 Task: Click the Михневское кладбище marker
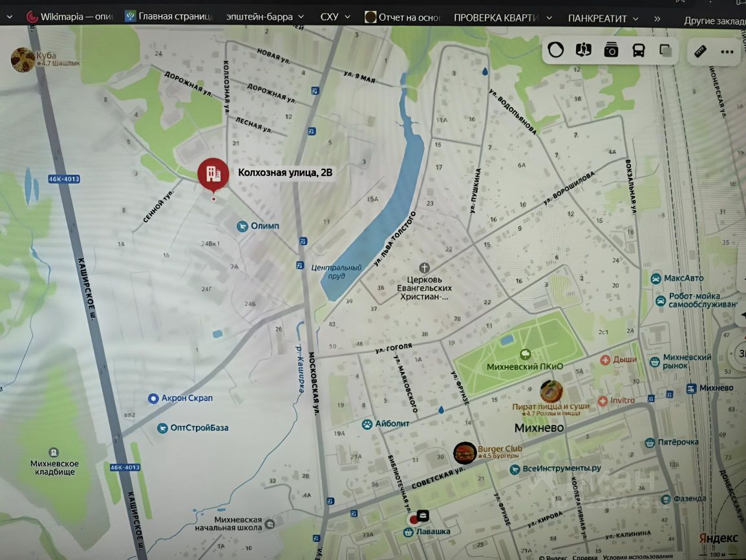point(54,452)
